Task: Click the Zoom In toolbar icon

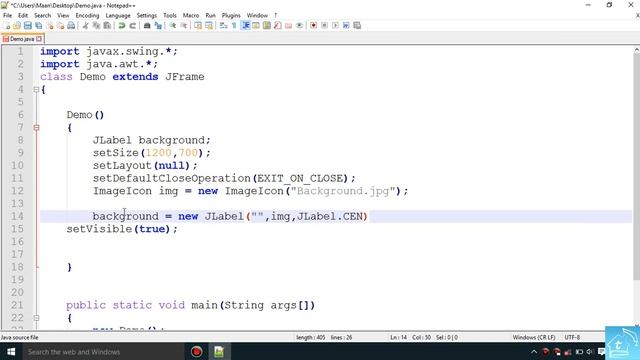Action: 173,25
